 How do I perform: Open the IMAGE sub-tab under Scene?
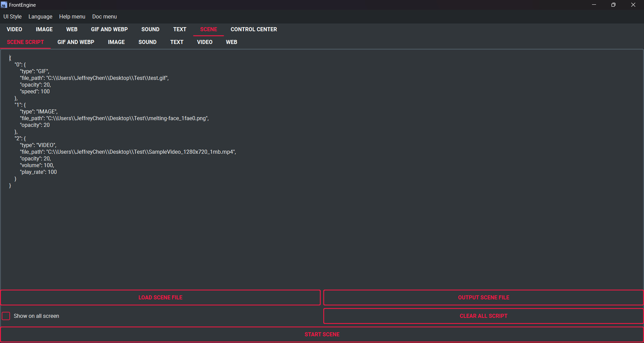click(116, 42)
